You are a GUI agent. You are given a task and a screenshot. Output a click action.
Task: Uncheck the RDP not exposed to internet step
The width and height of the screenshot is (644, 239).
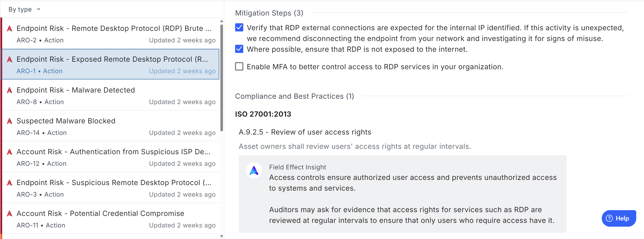point(239,49)
